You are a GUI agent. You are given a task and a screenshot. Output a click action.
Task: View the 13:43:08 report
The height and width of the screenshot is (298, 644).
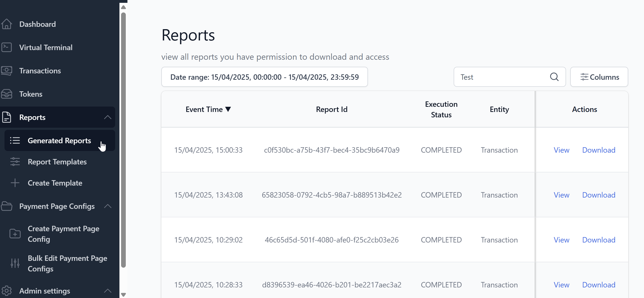(x=562, y=195)
